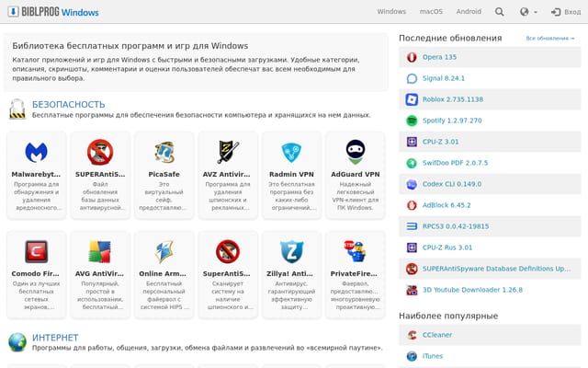588x368 pixels.
Task: Open the Malwarebyt... card title
Action: pyautogui.click(x=36, y=174)
